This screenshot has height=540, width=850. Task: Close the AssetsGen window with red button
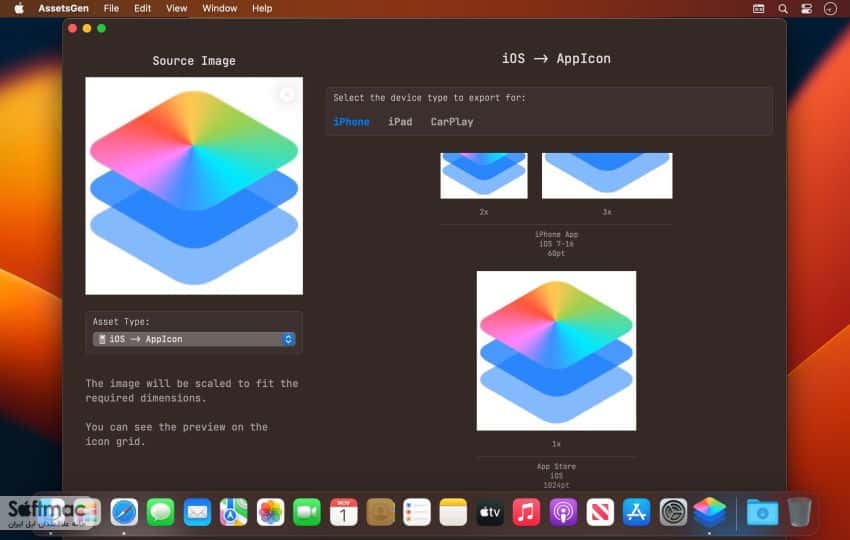click(x=73, y=28)
